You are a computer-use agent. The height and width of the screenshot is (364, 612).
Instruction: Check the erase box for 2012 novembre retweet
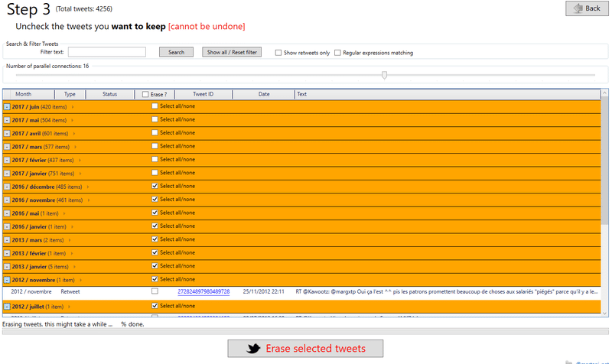click(x=155, y=291)
